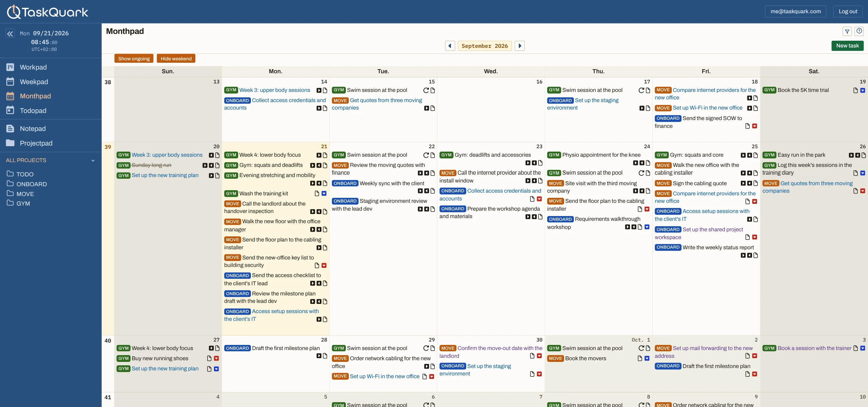Click the 'September 2026' month field

pyautogui.click(x=485, y=46)
